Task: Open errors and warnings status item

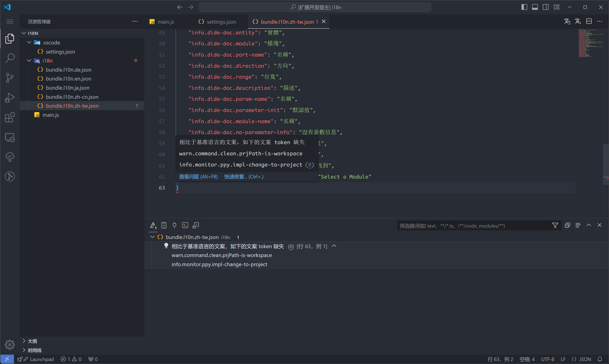Action: (x=71, y=359)
